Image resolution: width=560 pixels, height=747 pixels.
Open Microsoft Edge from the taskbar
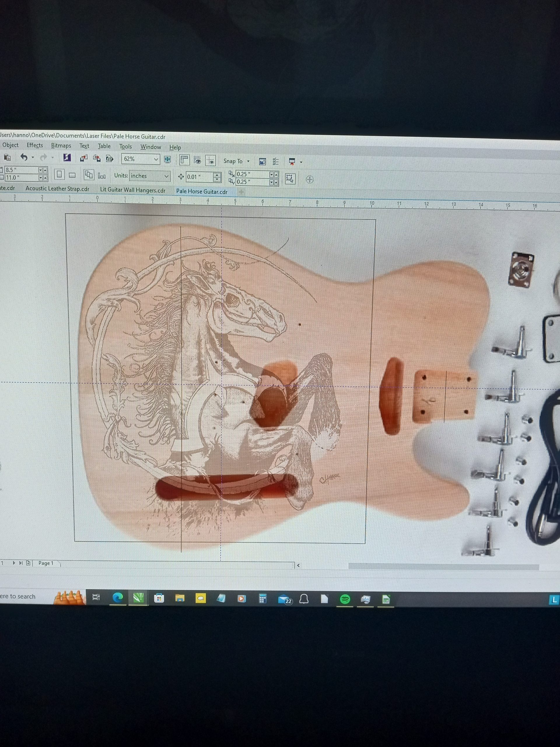tap(118, 598)
